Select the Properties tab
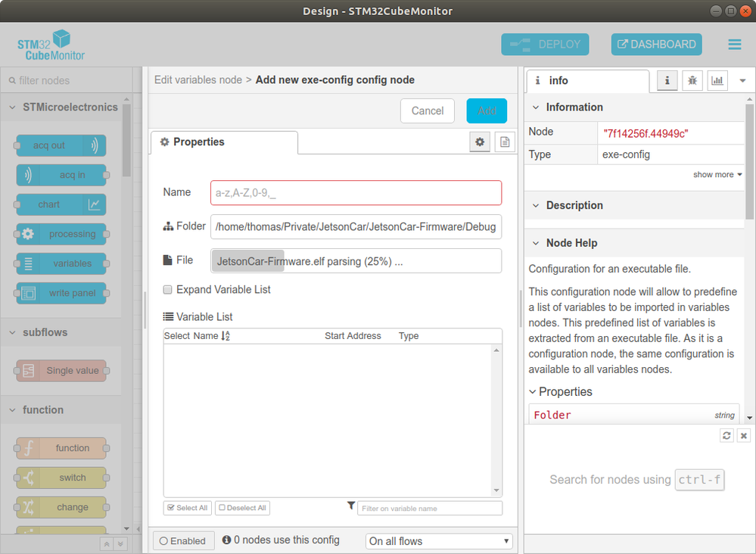This screenshot has height=554, width=756. tap(224, 142)
